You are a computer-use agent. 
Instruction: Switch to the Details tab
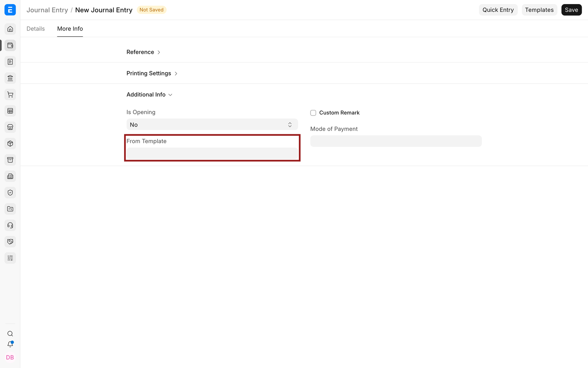[x=36, y=29]
